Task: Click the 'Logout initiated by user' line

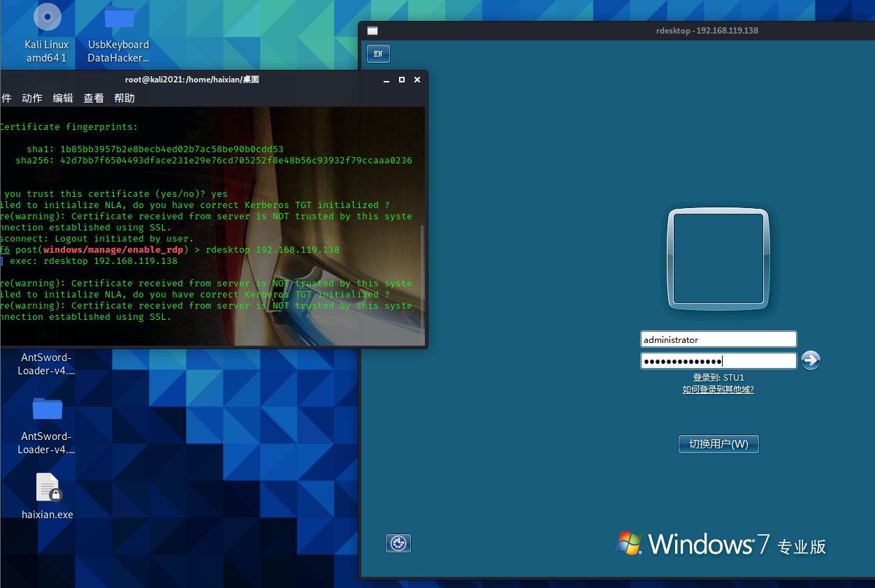Action: click(x=96, y=239)
